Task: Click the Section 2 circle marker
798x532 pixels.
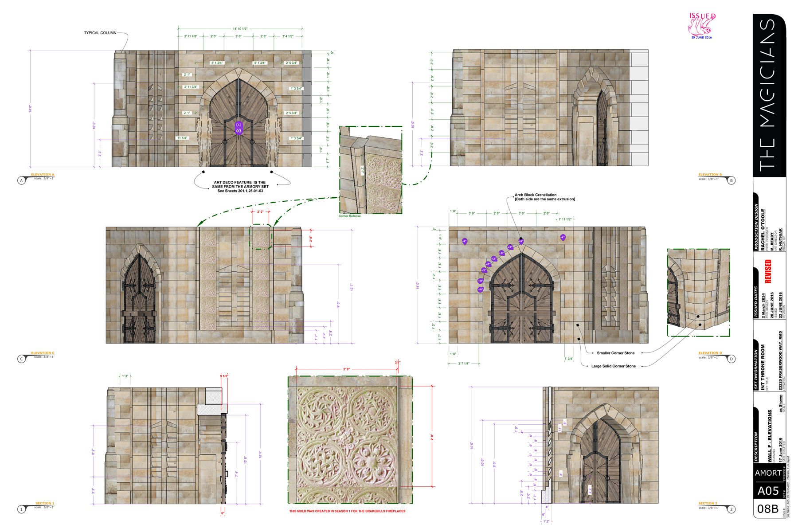Action: click(731, 509)
